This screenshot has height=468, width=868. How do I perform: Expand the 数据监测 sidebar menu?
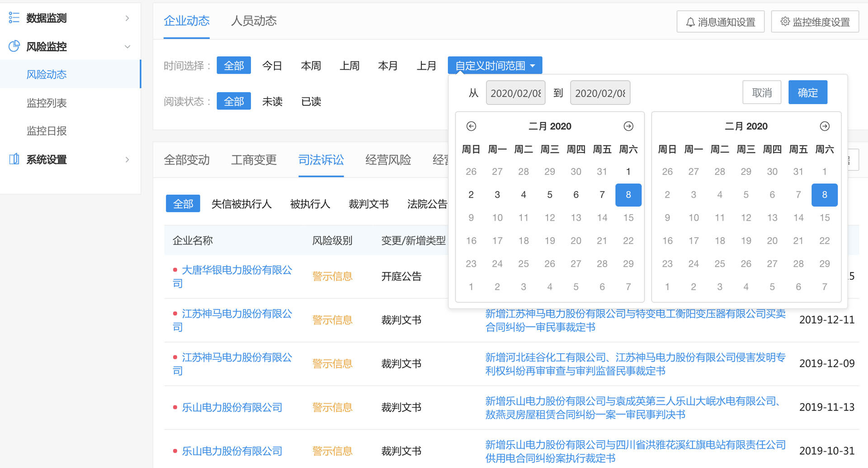pyautogui.click(x=127, y=18)
